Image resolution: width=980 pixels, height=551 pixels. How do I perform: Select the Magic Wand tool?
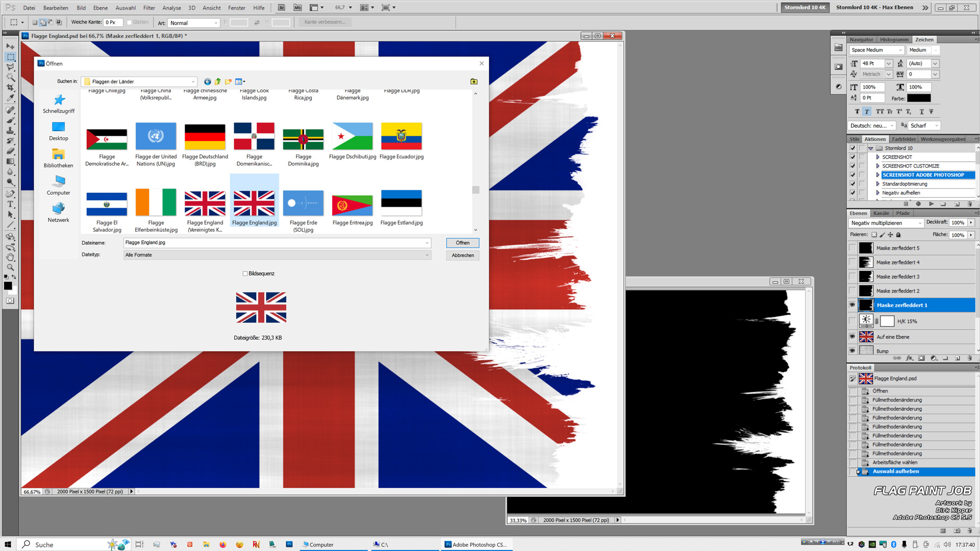[10, 78]
